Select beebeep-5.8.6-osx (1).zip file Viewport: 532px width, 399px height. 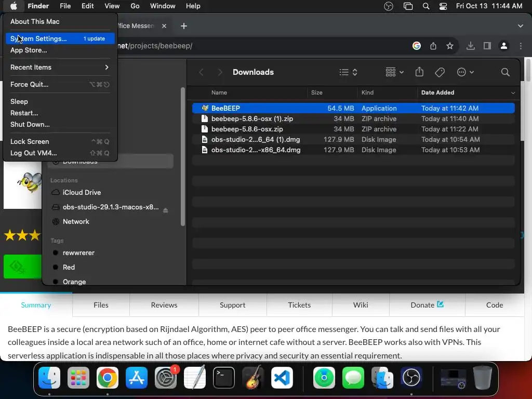(353, 119)
